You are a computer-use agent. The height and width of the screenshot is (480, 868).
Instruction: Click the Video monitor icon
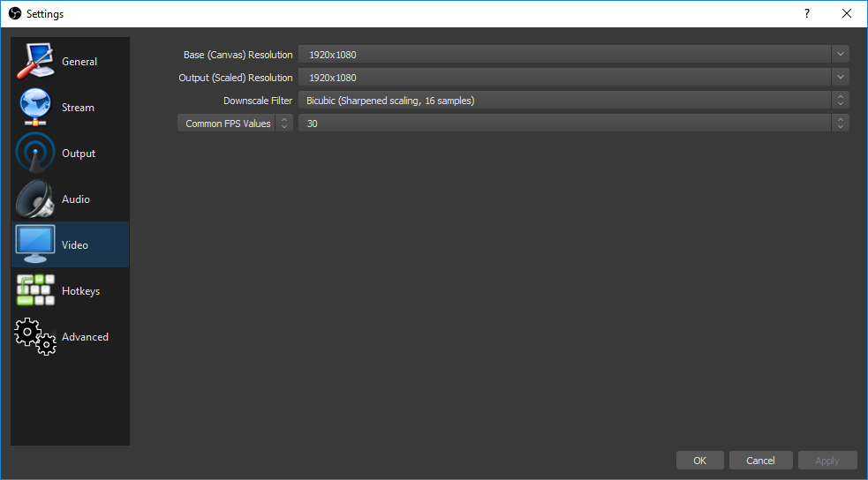tap(34, 244)
